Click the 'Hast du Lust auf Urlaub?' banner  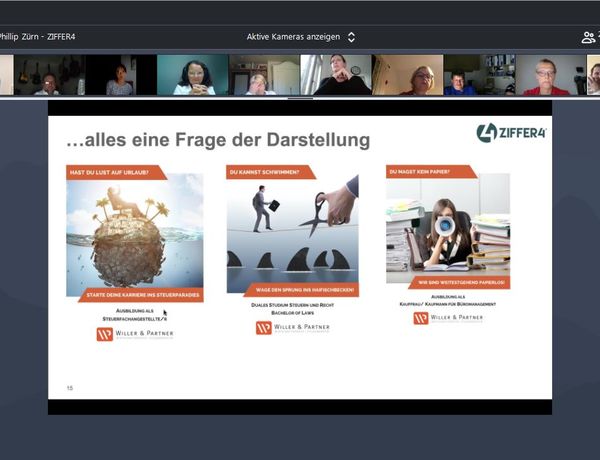tap(110, 171)
